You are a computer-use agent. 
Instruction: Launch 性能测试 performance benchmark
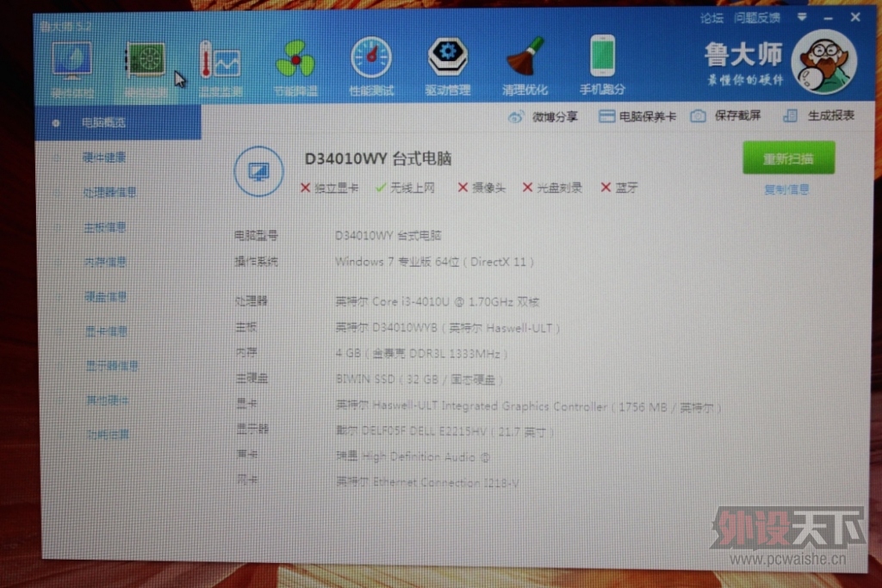point(371,66)
